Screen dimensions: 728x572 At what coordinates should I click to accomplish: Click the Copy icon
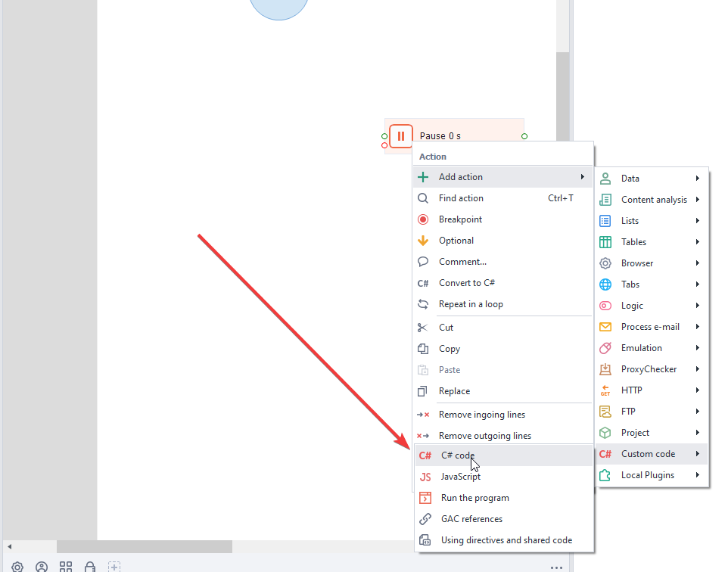click(x=422, y=349)
